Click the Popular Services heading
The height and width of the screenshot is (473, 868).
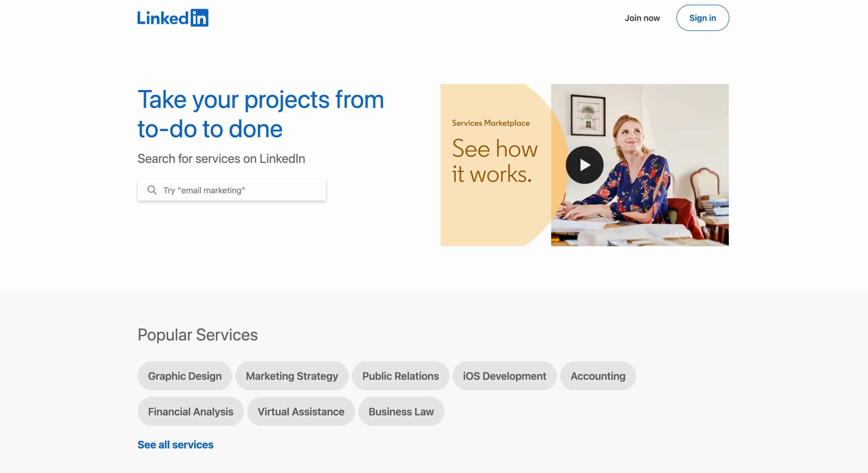(x=198, y=335)
